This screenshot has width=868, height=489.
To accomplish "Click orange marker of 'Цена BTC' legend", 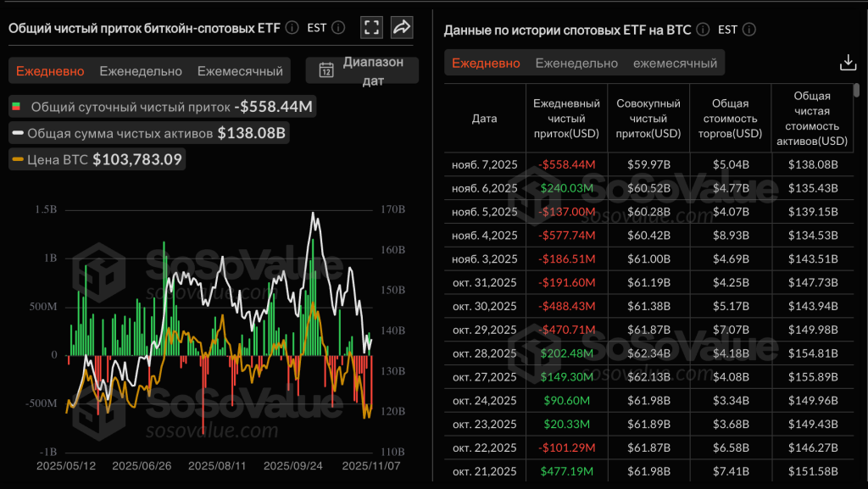I will 18,159.
